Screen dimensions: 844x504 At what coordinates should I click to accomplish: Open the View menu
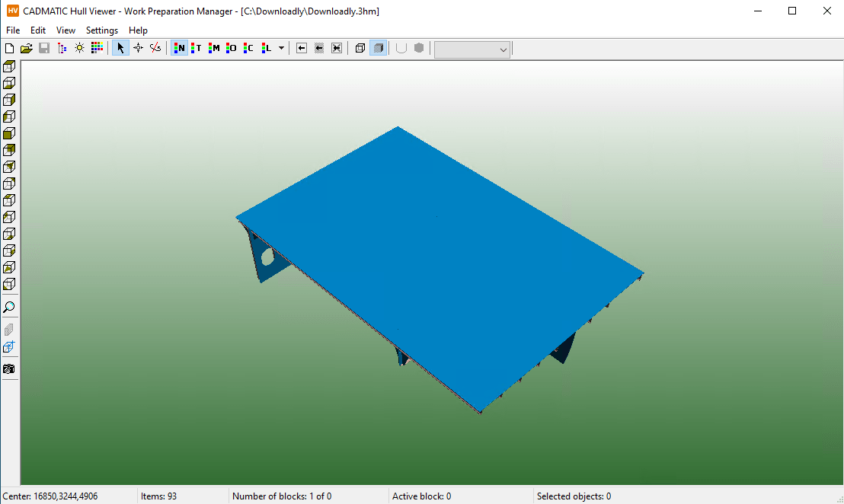pyautogui.click(x=66, y=30)
